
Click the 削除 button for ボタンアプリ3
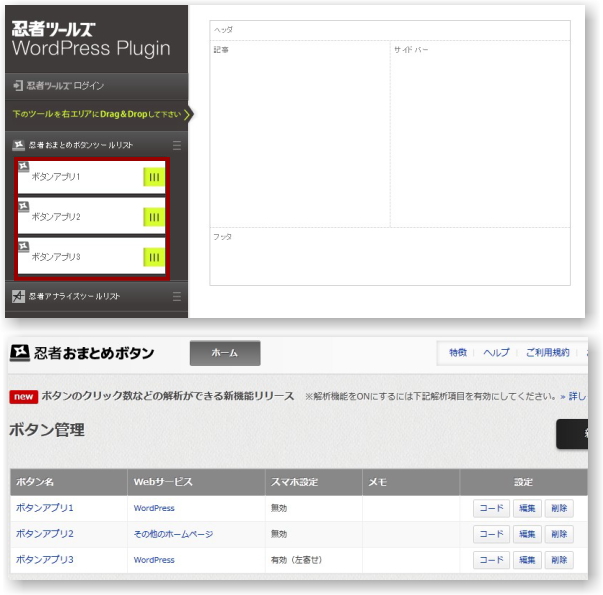click(x=559, y=560)
